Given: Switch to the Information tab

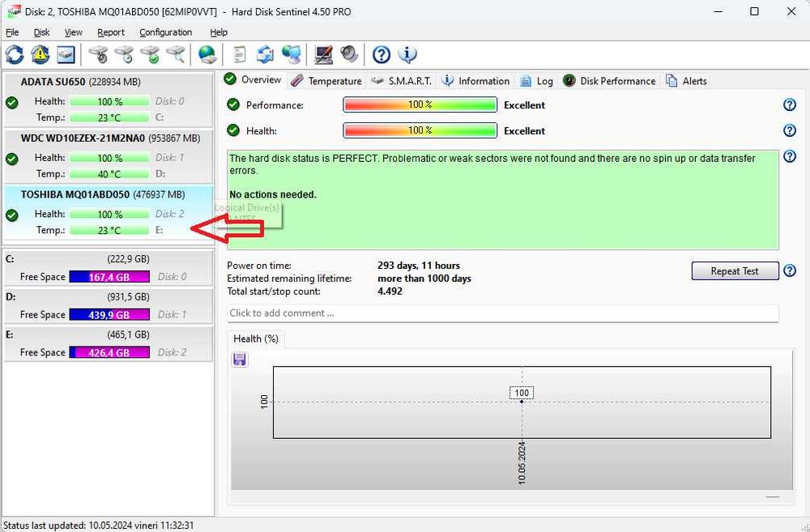Looking at the screenshot, I should [475, 81].
